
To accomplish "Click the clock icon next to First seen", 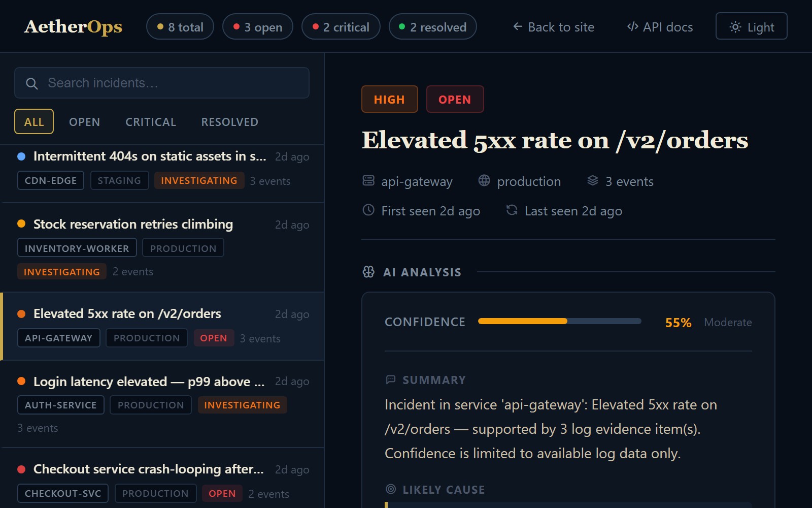I will pos(368,210).
